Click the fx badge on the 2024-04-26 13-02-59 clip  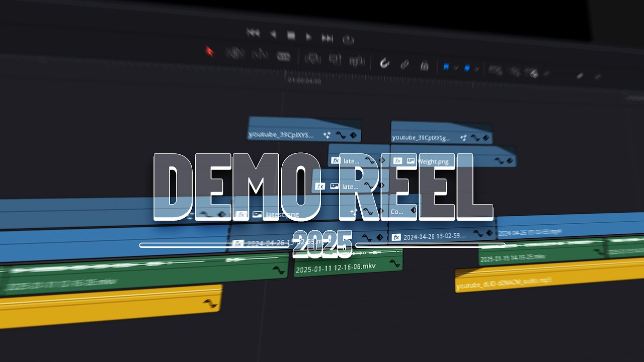click(396, 237)
